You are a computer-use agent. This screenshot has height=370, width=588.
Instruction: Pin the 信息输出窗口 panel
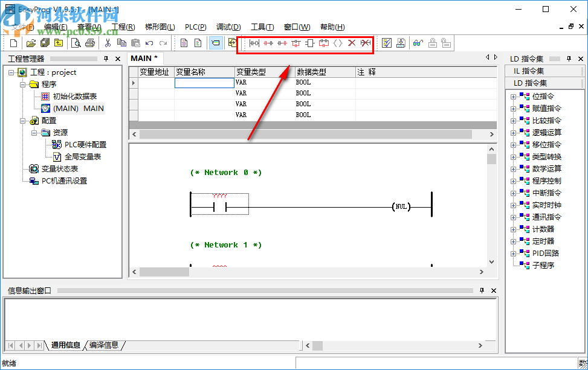click(x=482, y=290)
